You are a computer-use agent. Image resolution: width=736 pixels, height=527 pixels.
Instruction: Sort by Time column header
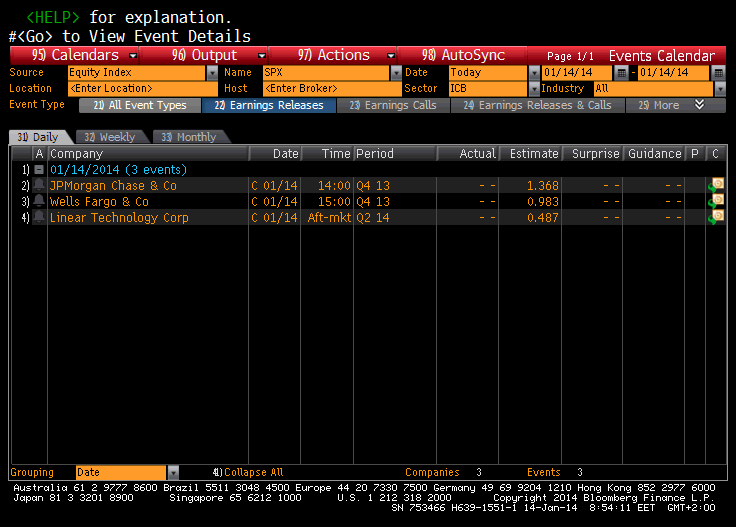pos(327,153)
